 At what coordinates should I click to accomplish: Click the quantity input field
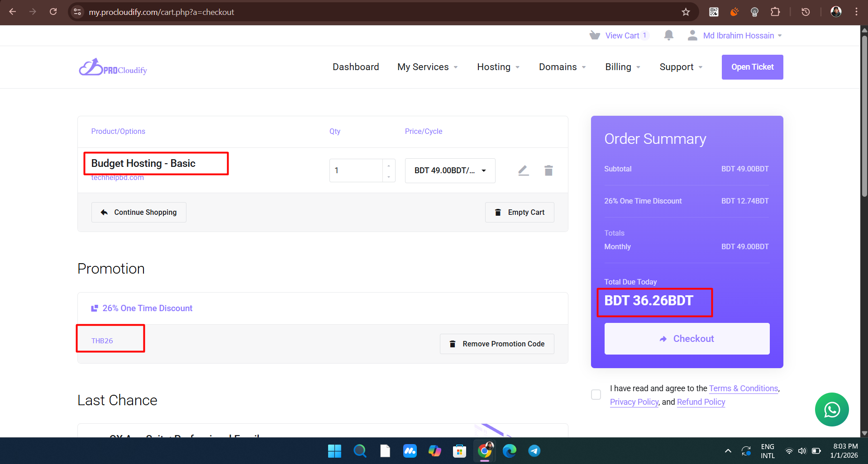point(357,170)
